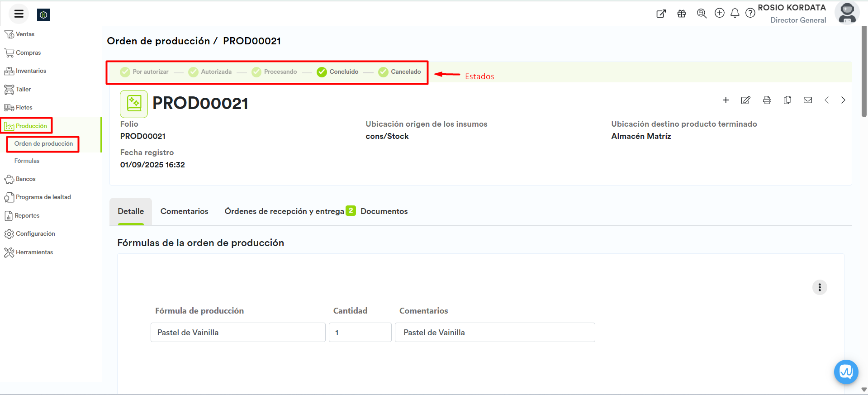Duplicate the production order
The image size is (868, 395).
[787, 100]
